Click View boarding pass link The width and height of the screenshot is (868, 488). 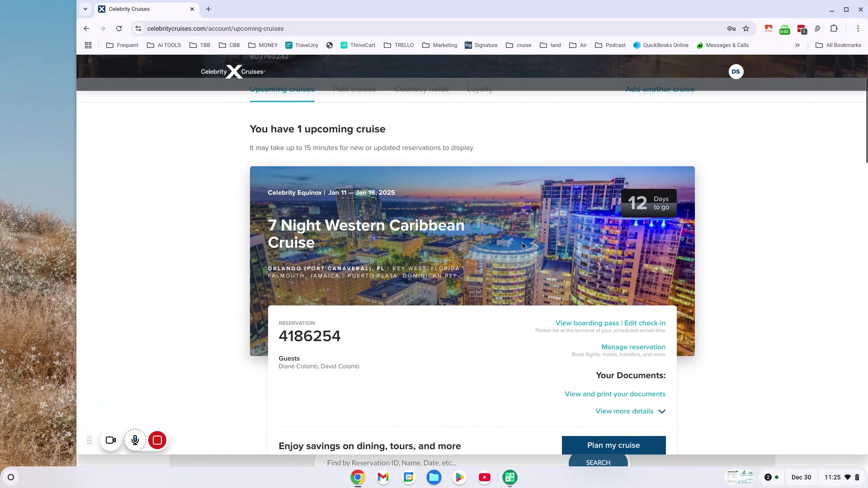tap(587, 323)
